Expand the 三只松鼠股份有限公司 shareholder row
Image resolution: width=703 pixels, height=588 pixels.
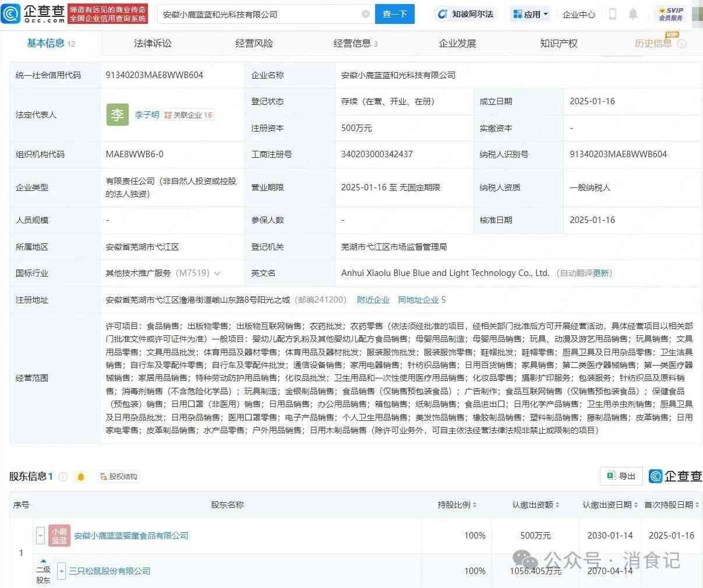coord(62,571)
